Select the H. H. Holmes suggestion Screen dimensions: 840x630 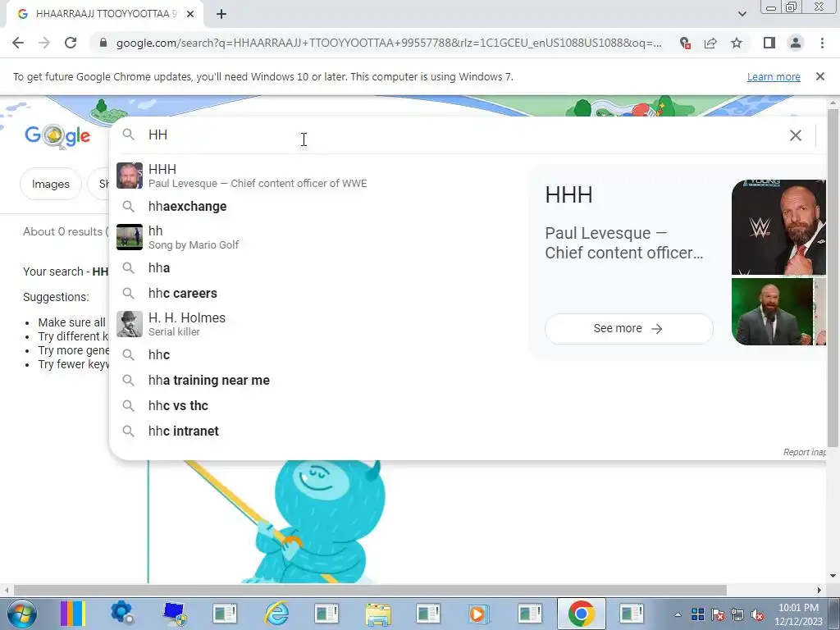[x=316, y=324]
